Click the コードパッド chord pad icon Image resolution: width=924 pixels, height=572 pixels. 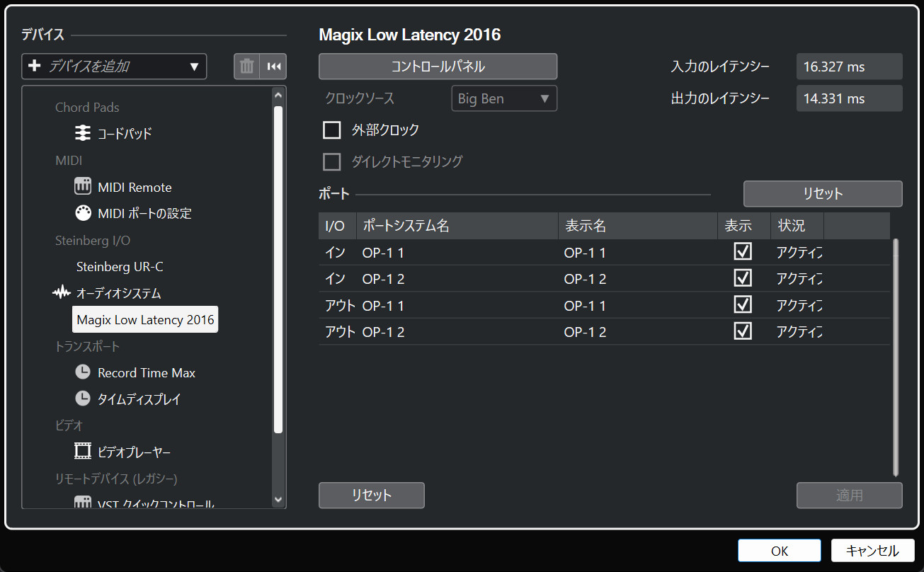click(x=83, y=133)
